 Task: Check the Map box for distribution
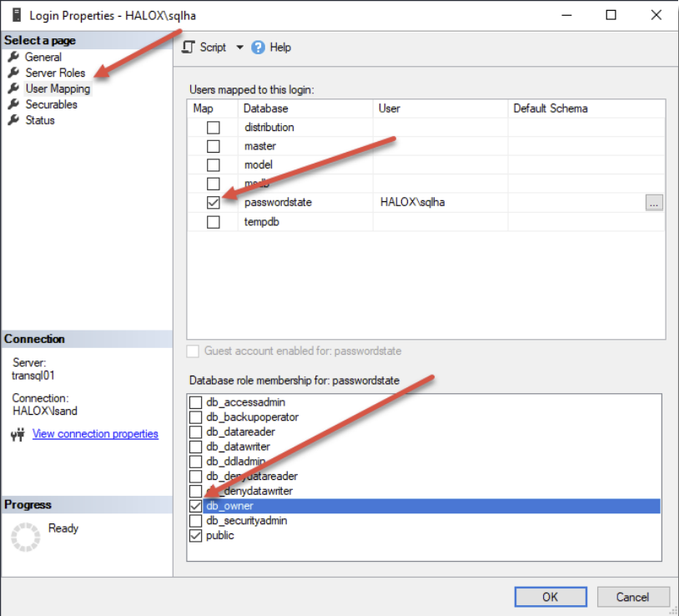point(213,128)
